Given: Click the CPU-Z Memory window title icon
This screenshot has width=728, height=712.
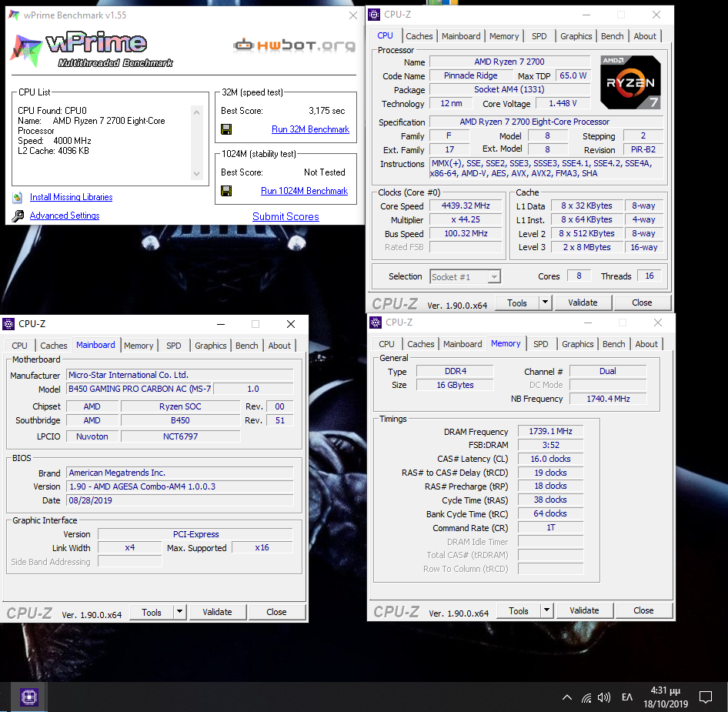Looking at the screenshot, I should 375,323.
